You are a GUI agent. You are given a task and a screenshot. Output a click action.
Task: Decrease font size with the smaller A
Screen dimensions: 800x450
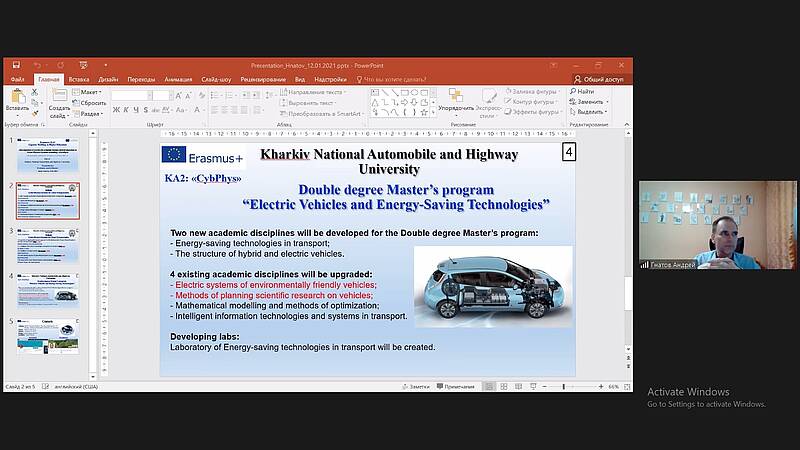point(188,95)
